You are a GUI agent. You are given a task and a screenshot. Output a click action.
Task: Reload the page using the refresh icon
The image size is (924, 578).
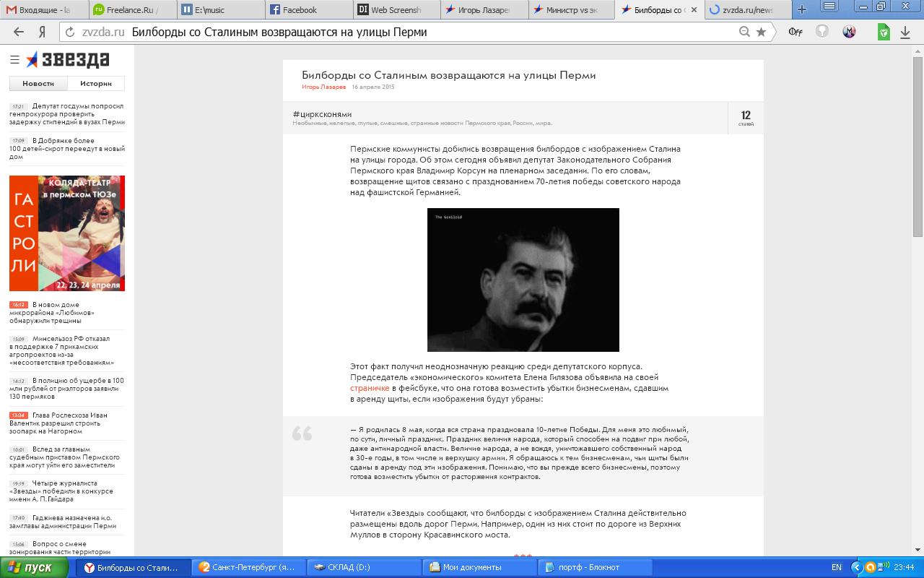(70, 32)
